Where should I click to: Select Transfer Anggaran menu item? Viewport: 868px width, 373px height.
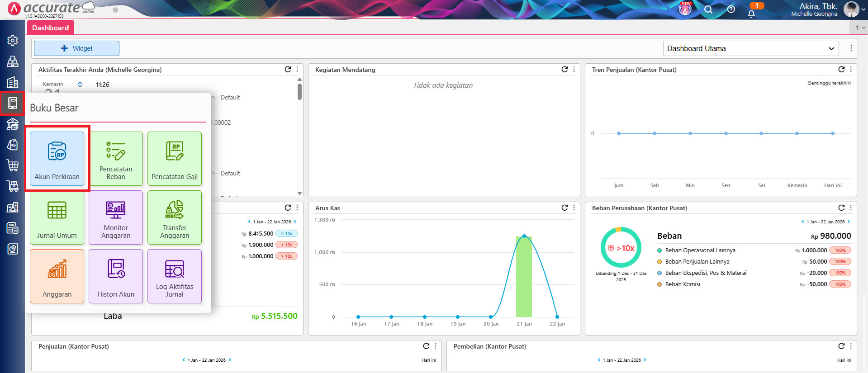[x=175, y=217]
